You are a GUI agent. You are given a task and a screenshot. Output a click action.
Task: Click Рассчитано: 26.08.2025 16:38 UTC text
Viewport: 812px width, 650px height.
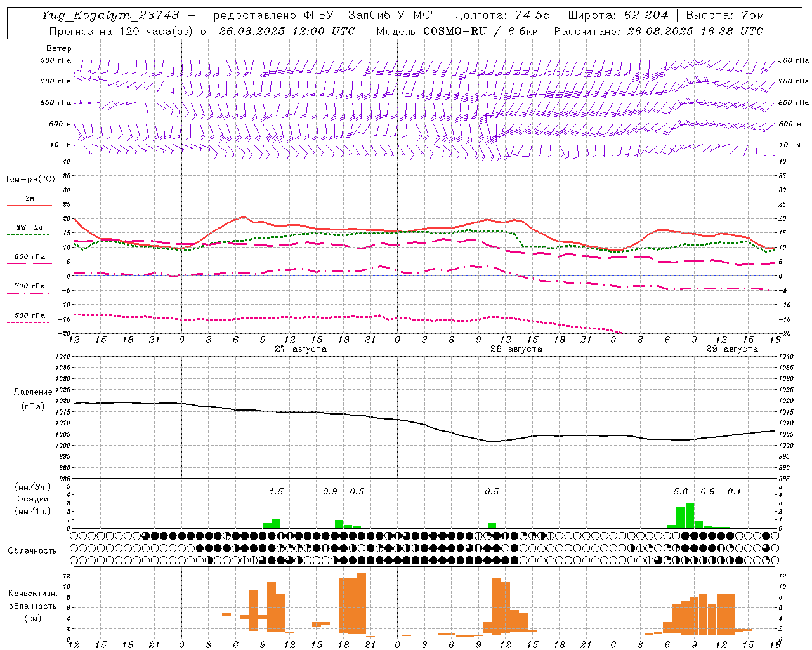click(658, 31)
